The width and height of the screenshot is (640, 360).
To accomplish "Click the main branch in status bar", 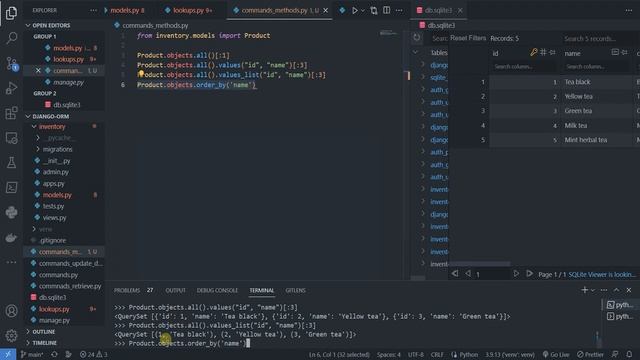I will coord(32,354).
